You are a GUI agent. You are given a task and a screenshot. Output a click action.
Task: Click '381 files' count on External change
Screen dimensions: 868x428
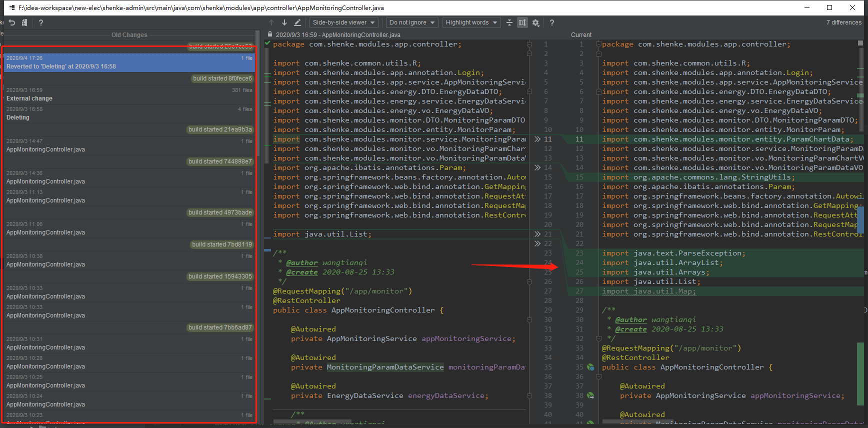pos(242,90)
